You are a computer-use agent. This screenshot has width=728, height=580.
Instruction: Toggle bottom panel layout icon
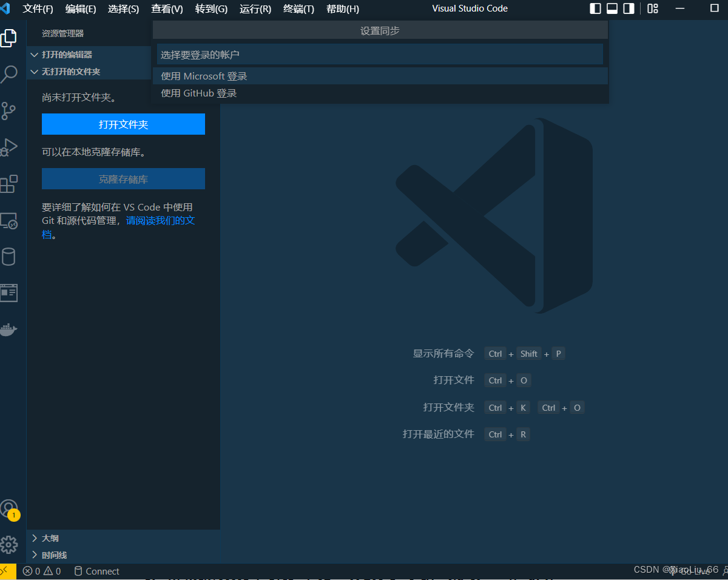pyautogui.click(x=612, y=8)
